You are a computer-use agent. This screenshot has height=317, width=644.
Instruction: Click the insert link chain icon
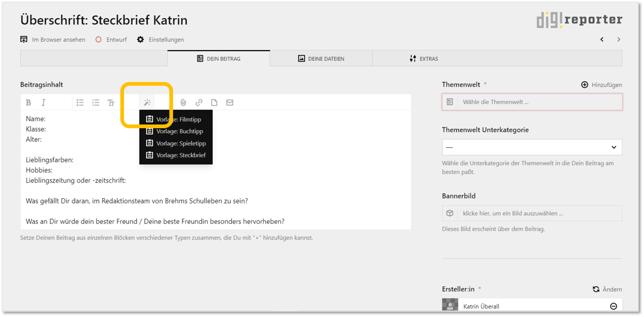(199, 103)
